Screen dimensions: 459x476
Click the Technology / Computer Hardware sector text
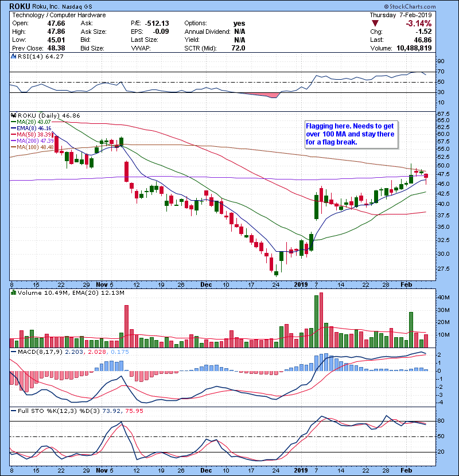pyautogui.click(x=59, y=15)
